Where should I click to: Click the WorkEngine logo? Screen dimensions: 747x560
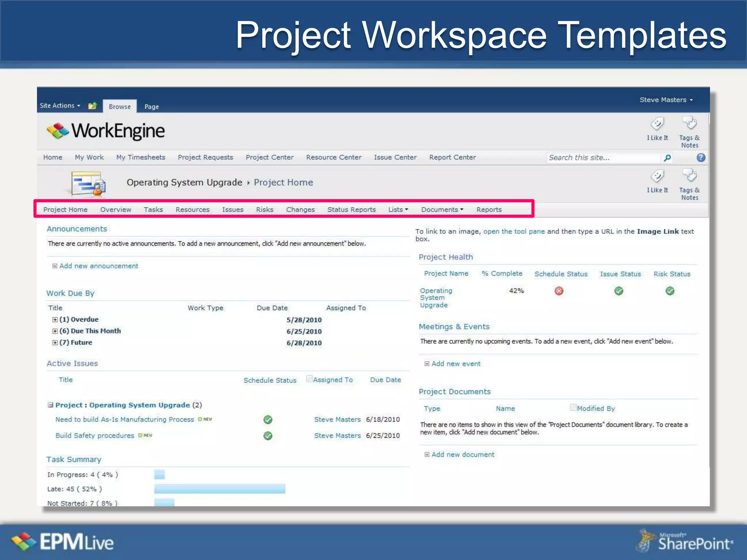pos(106,131)
